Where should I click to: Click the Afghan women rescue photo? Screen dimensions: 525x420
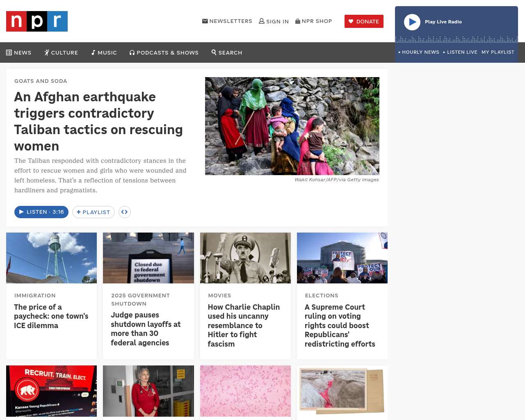click(292, 126)
